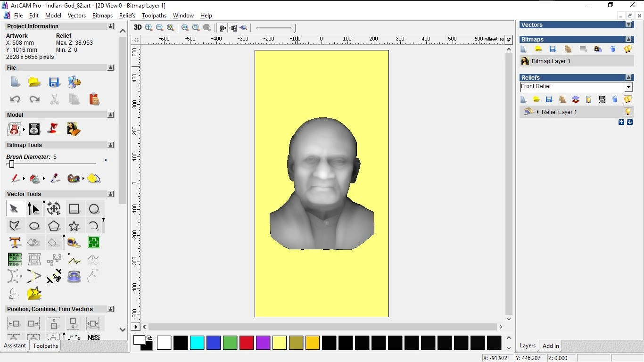Screen dimensions: 644x362
Task: Switch to the Toolpaths tab
Action: click(45, 346)
